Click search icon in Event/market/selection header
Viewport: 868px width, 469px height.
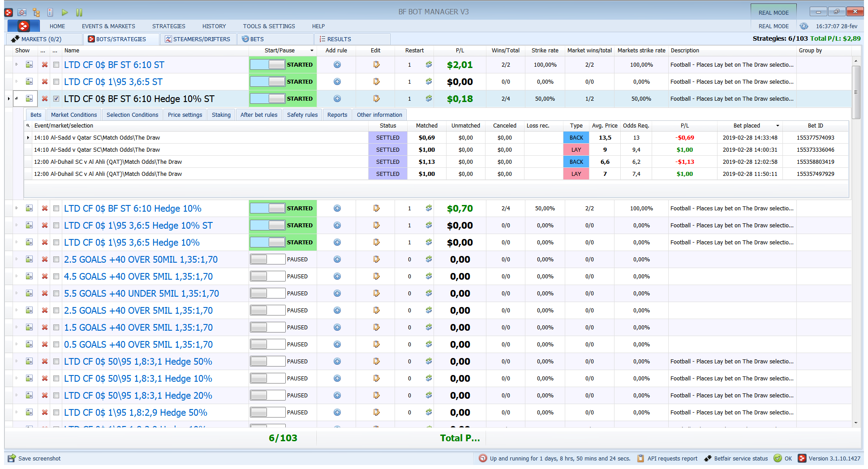[28, 126]
